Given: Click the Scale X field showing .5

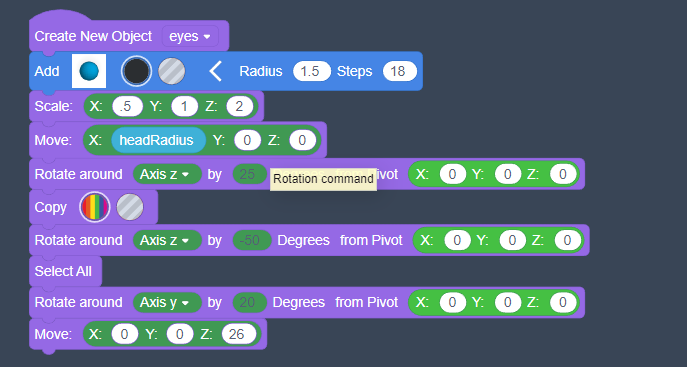Looking at the screenshot, I should pos(127,106).
